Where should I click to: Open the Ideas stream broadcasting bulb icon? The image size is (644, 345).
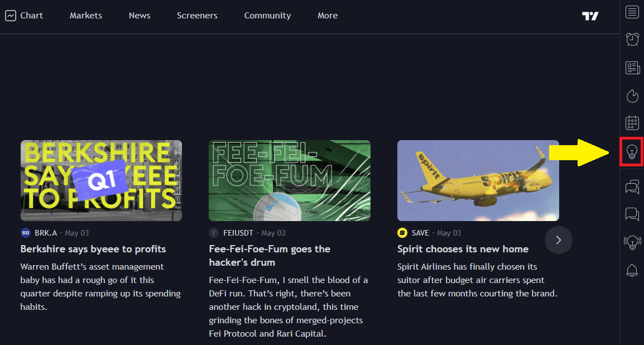point(632,242)
